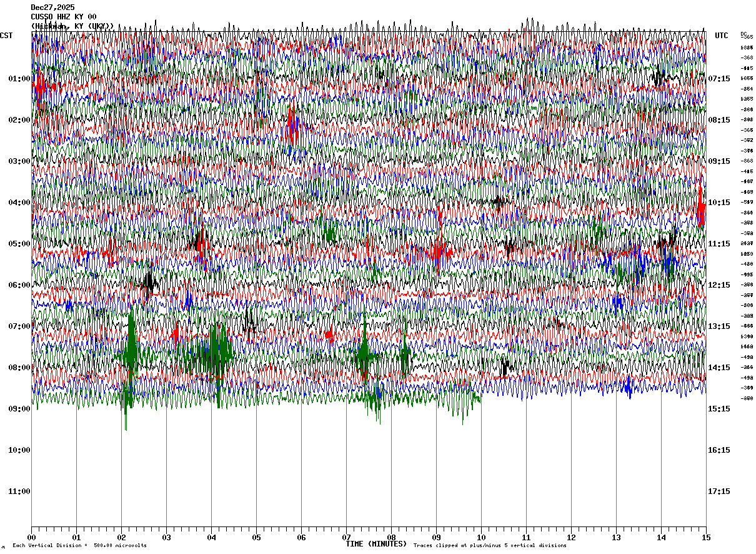The image size is (756, 554).
Task: Click the 07:15 UTC time label
Action: coord(719,79)
